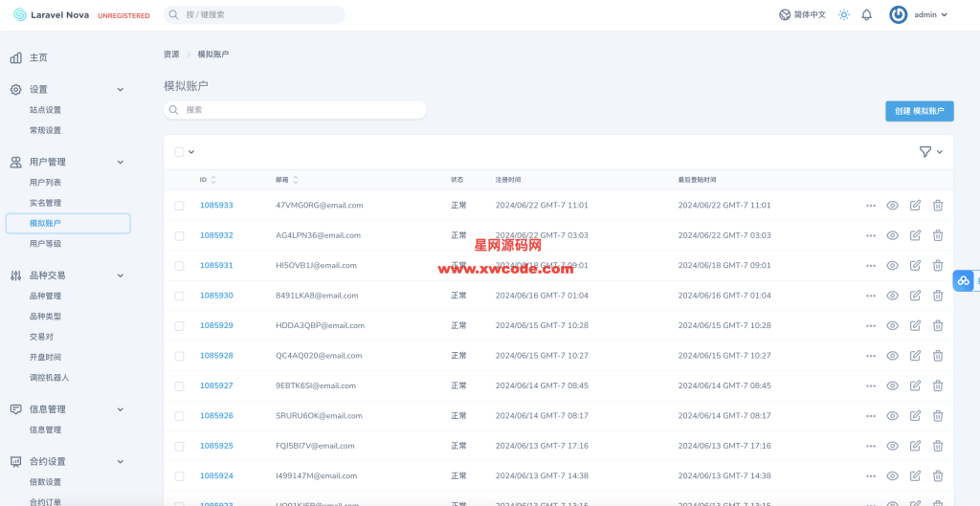Viewport: 980px width, 506px height.
Task: Click the delete trash icon for 1085933
Action: point(938,206)
